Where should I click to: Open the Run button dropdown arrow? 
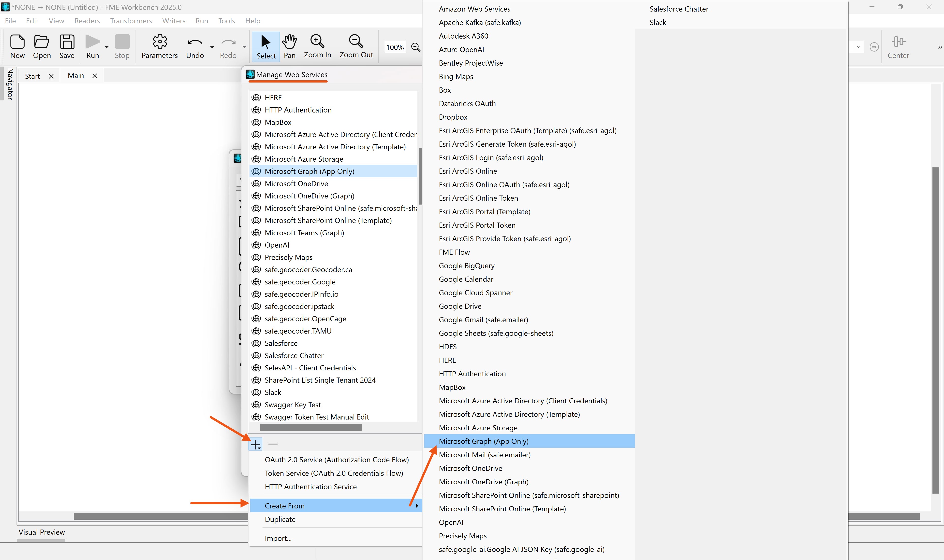(x=106, y=47)
